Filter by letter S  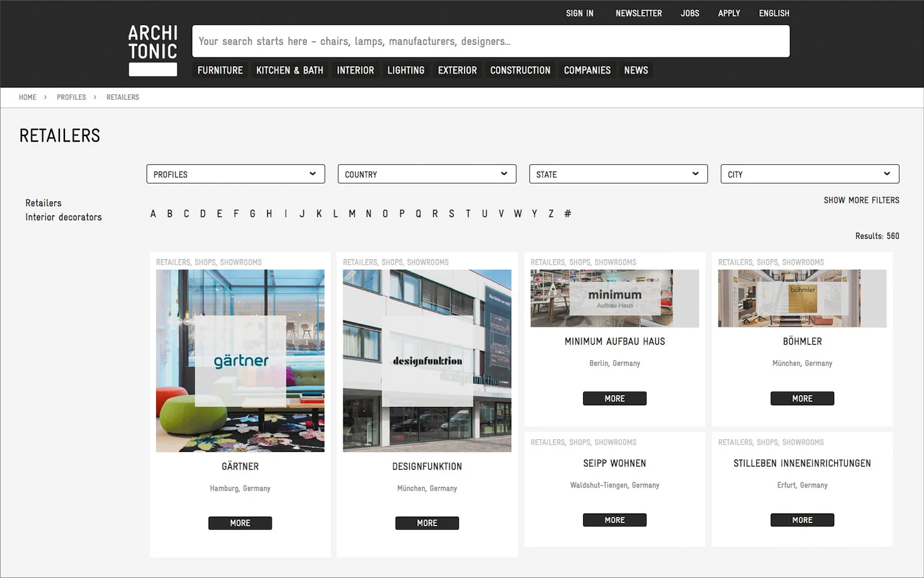[451, 213]
